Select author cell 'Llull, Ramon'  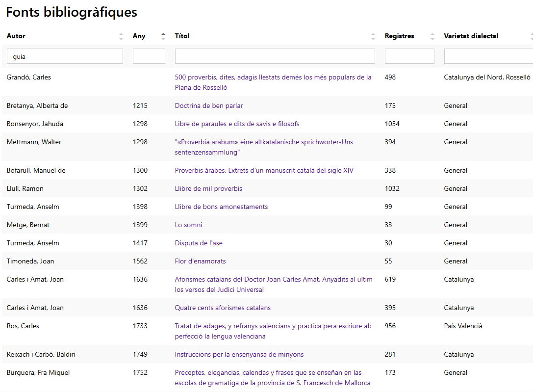(25, 189)
